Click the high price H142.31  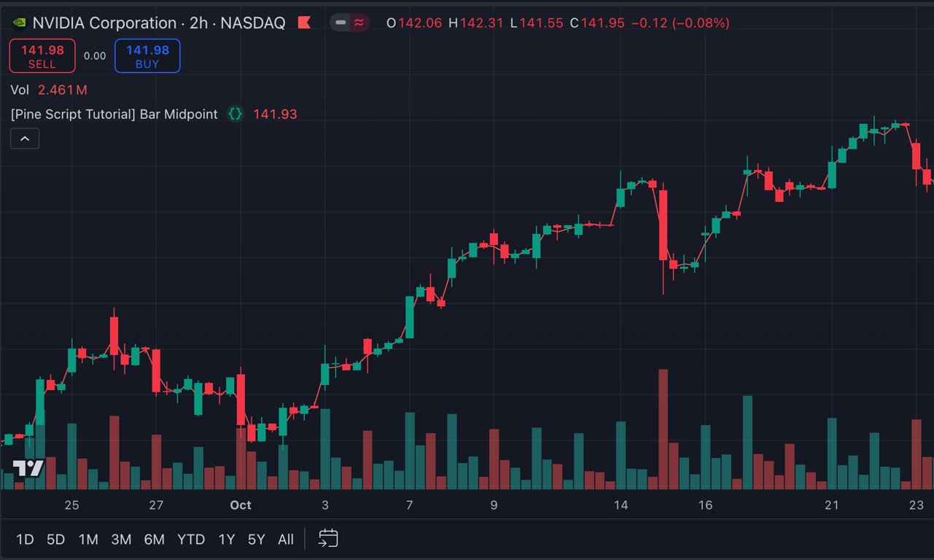pos(476,23)
